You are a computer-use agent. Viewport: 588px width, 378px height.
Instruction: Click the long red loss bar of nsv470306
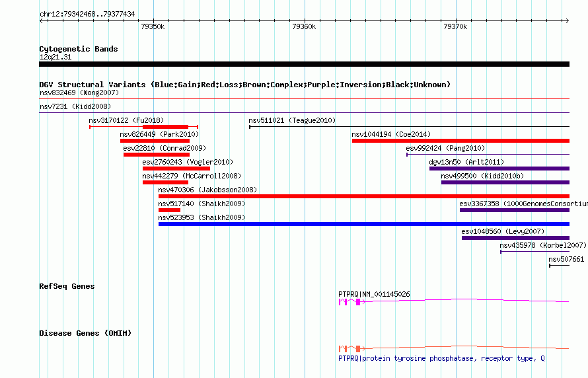364,196
